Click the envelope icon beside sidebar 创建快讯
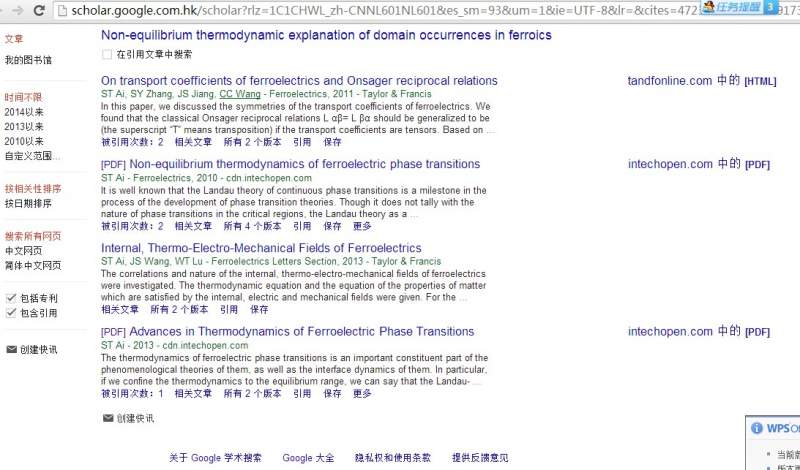Image resolution: width=800 pixels, height=470 pixels. tap(11, 350)
